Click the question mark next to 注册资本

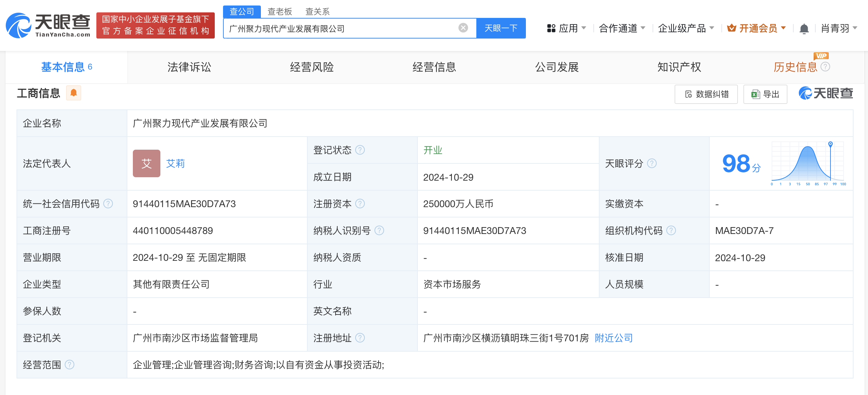[360, 204]
